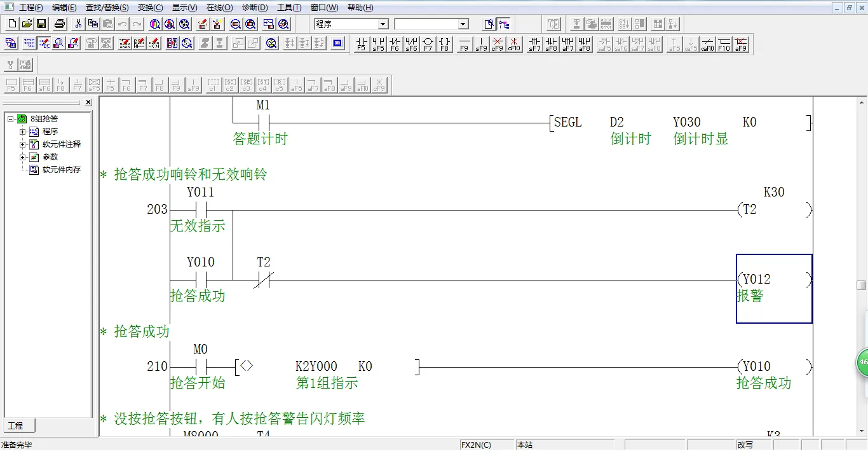Switch to read mode toolbar button

[x=29, y=43]
